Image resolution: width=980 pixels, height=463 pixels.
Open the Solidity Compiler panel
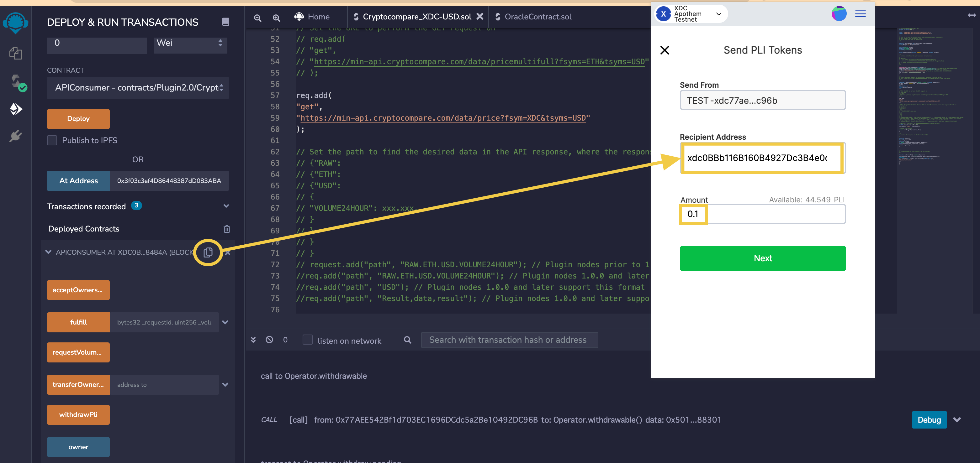15,82
